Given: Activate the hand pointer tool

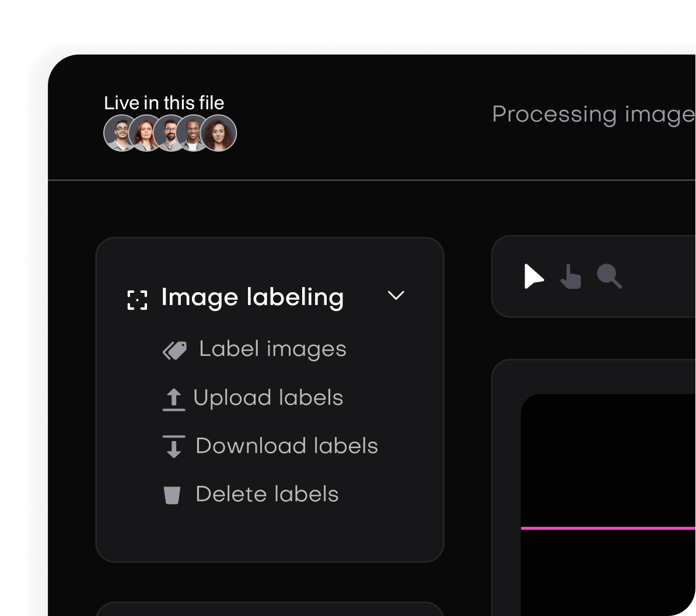Looking at the screenshot, I should [571, 278].
